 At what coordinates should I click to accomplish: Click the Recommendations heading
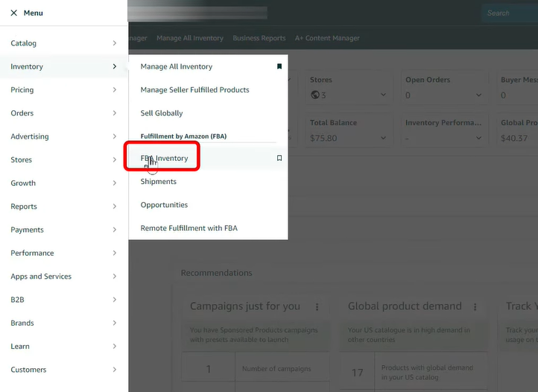pos(217,273)
